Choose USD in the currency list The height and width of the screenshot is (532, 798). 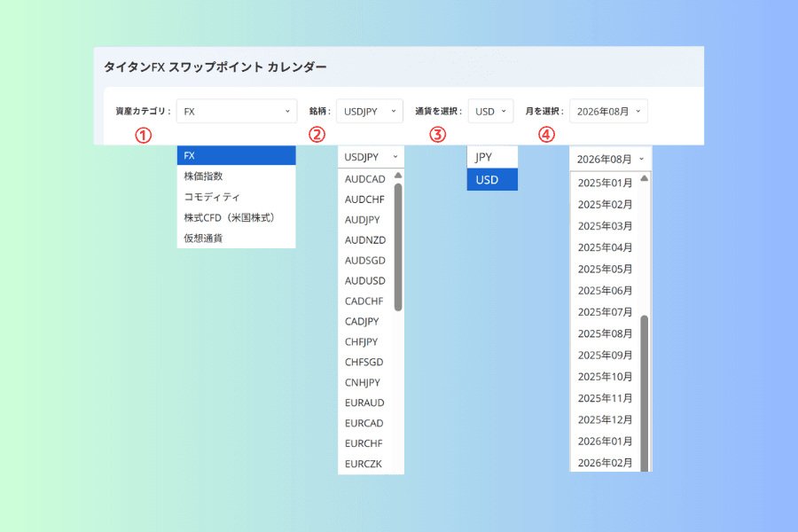492,180
